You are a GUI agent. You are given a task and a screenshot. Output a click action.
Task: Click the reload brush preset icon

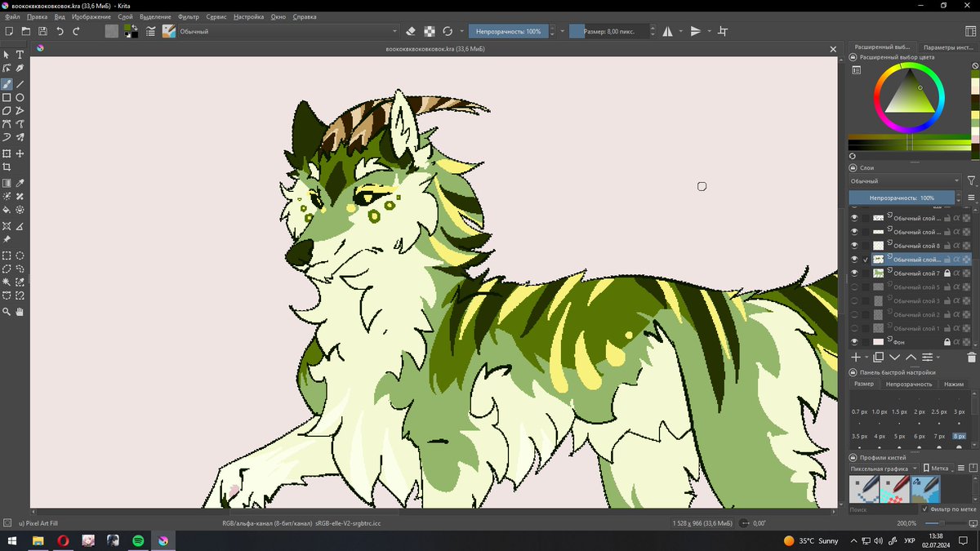(448, 31)
